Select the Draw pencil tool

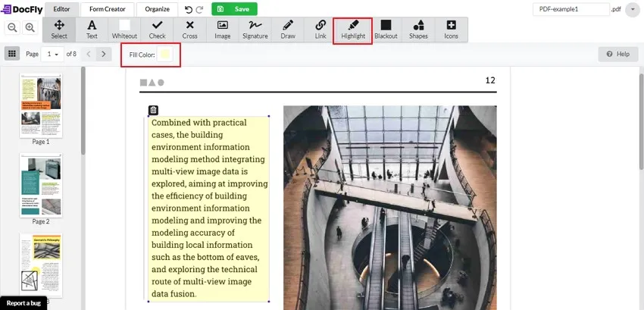pos(288,30)
